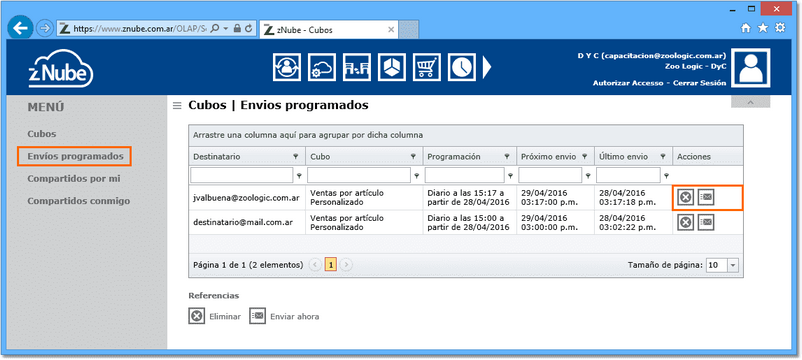802x360 pixels.
Task: Open filter options beside the Destinatario filter box
Action: [299, 175]
